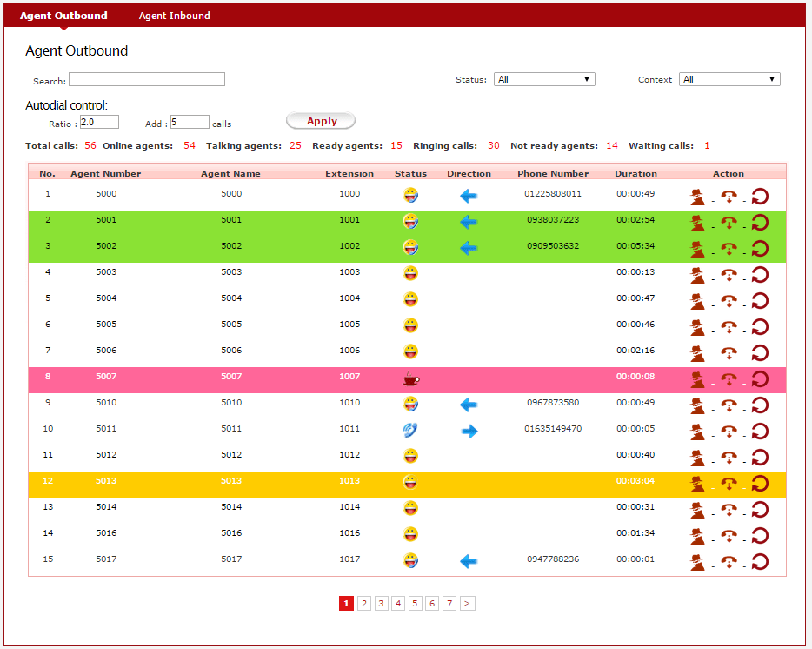Click the Phone Number column header
The height and width of the screenshot is (649, 812).
pos(553,174)
